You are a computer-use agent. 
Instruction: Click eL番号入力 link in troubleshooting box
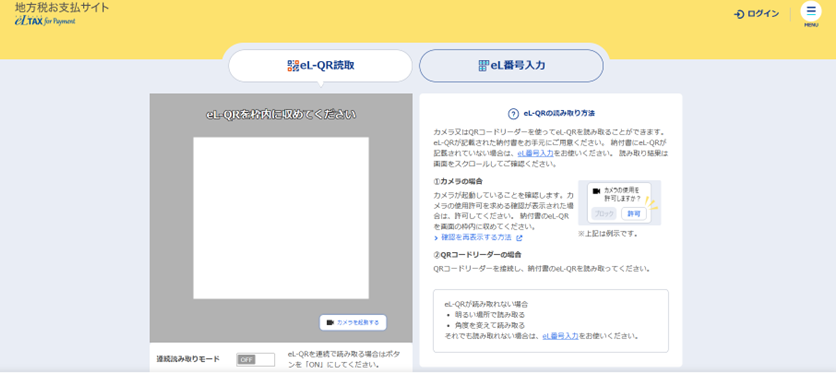(x=560, y=336)
